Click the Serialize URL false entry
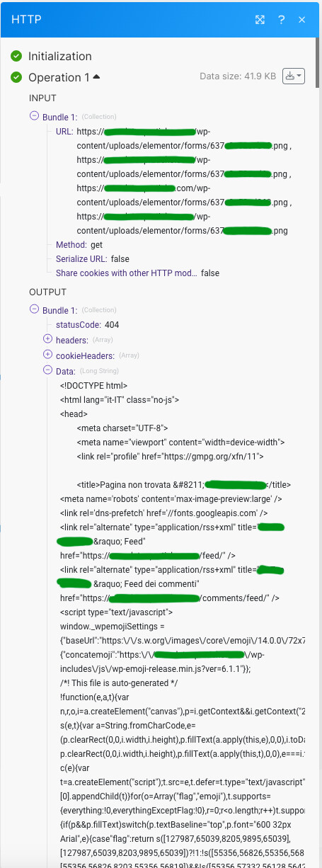The height and width of the screenshot is (868, 322). coord(93,258)
